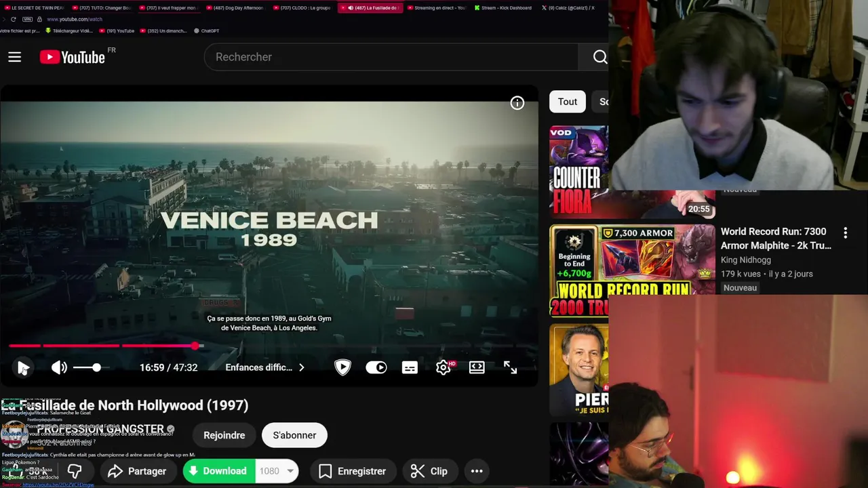Open the video info card icon
This screenshot has width=868, height=488.
click(517, 103)
